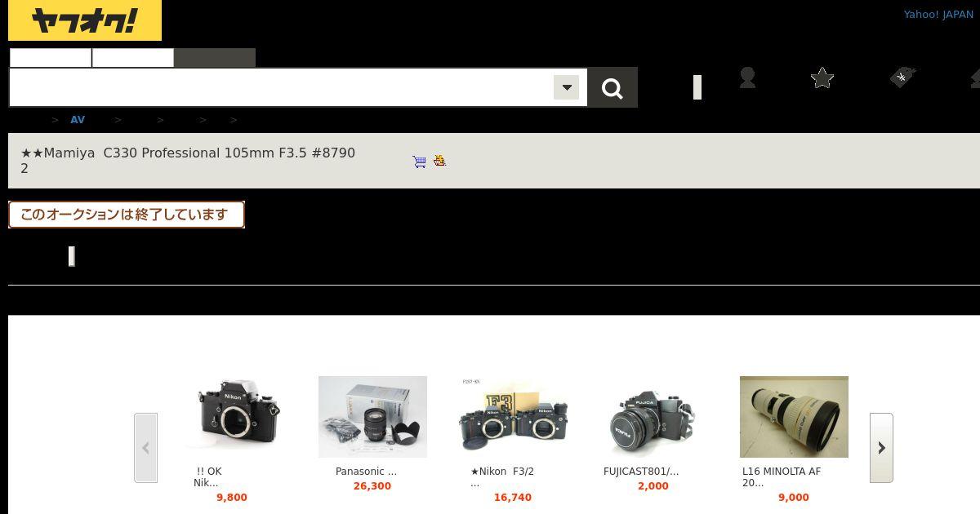This screenshot has width=980, height=514.
Task: Select the second white search tab
Action: click(133, 58)
